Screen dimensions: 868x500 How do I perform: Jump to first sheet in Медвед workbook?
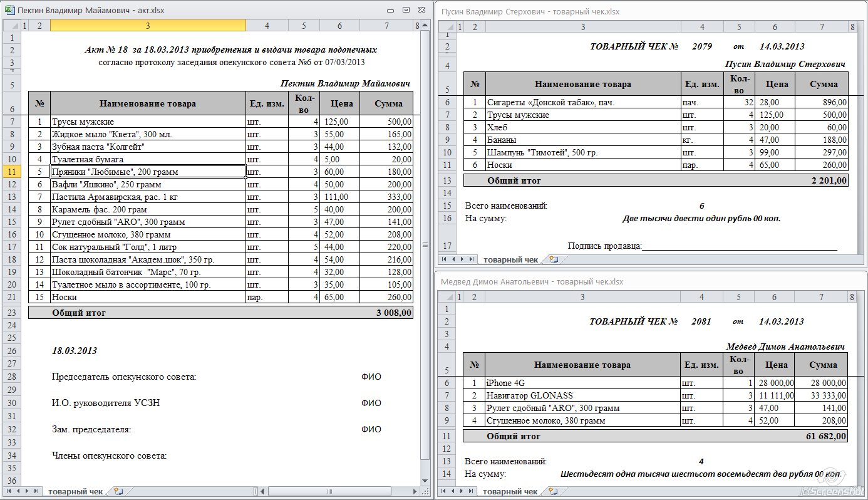pyautogui.click(x=444, y=491)
